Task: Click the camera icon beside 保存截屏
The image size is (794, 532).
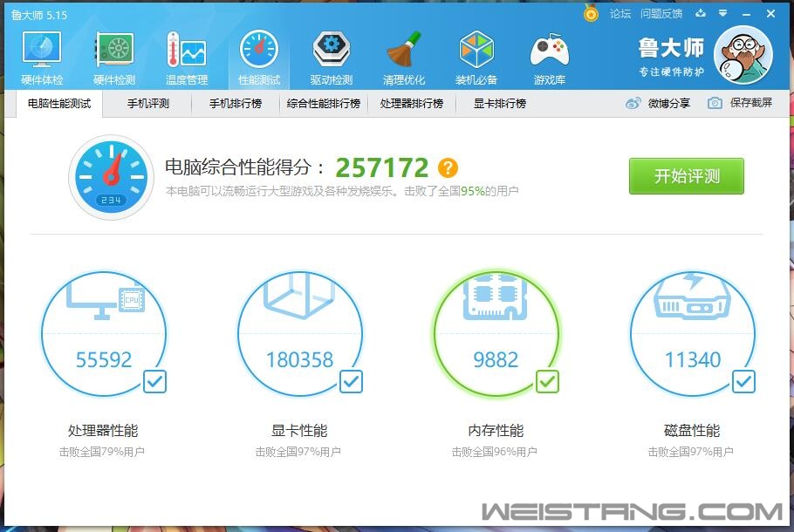Action: (x=715, y=103)
